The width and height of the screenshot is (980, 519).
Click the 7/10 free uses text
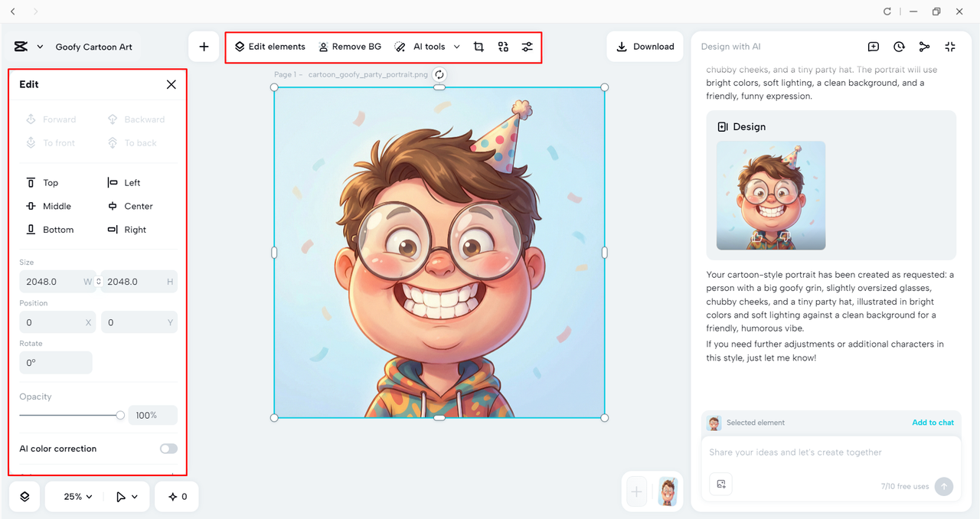click(905, 487)
